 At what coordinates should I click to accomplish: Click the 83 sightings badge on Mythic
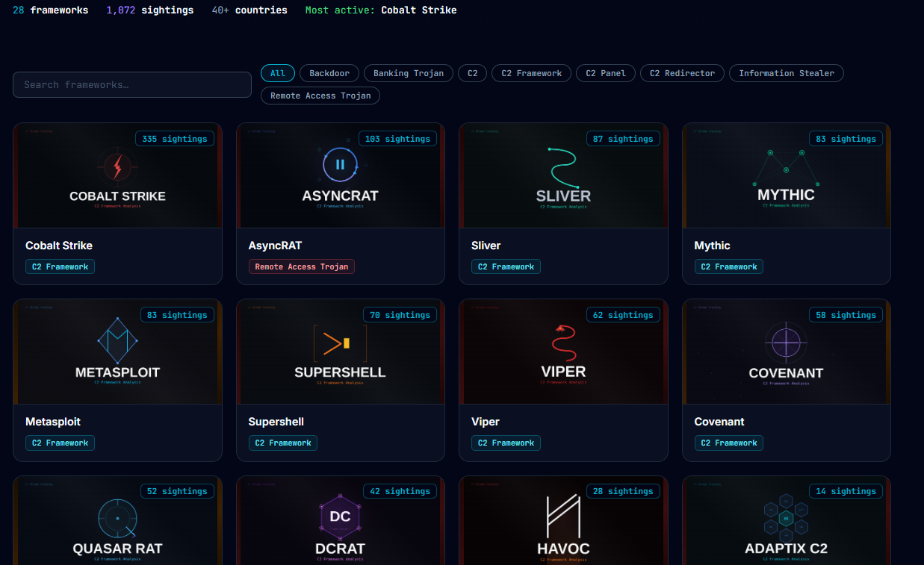coord(846,139)
